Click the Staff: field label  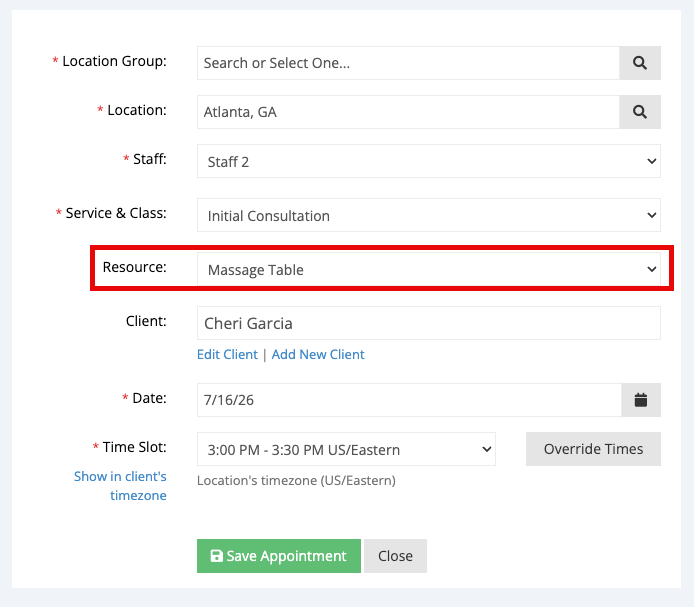(x=150, y=159)
